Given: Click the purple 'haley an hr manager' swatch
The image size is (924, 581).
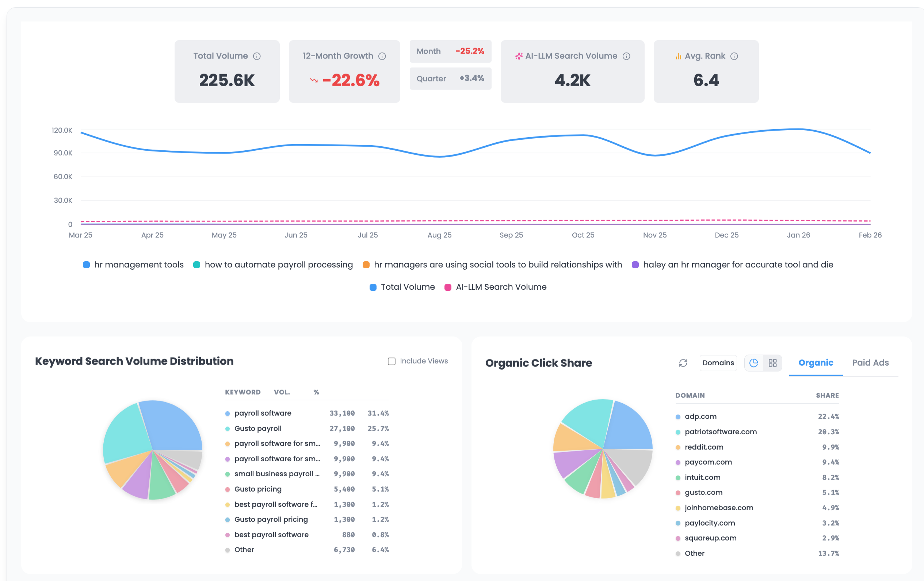Looking at the screenshot, I should click(635, 265).
